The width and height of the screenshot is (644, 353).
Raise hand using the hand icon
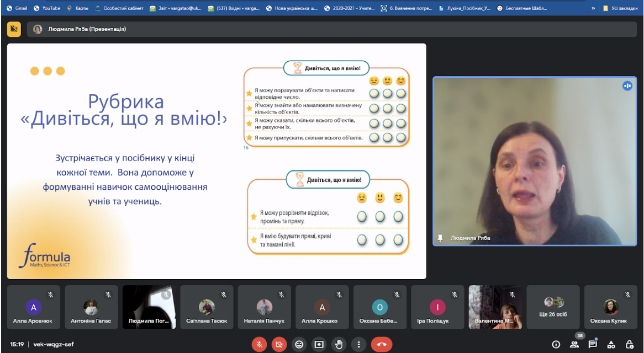coord(339,344)
